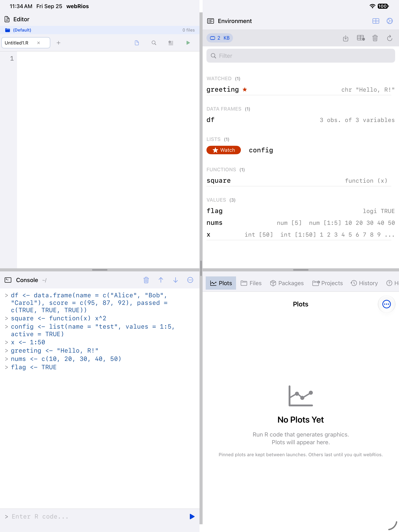Select the flag value row
The width and height of the screenshot is (399, 532).
[301, 211]
